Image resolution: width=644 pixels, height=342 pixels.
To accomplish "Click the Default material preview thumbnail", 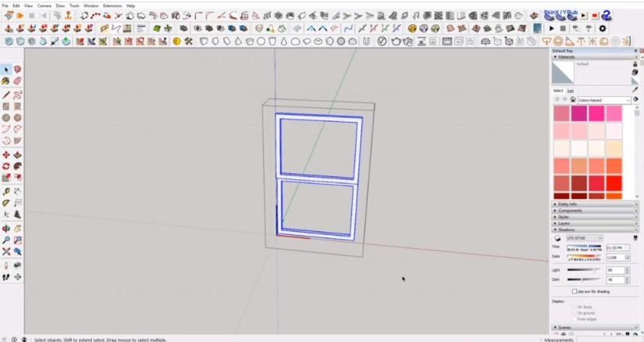I will tap(563, 73).
